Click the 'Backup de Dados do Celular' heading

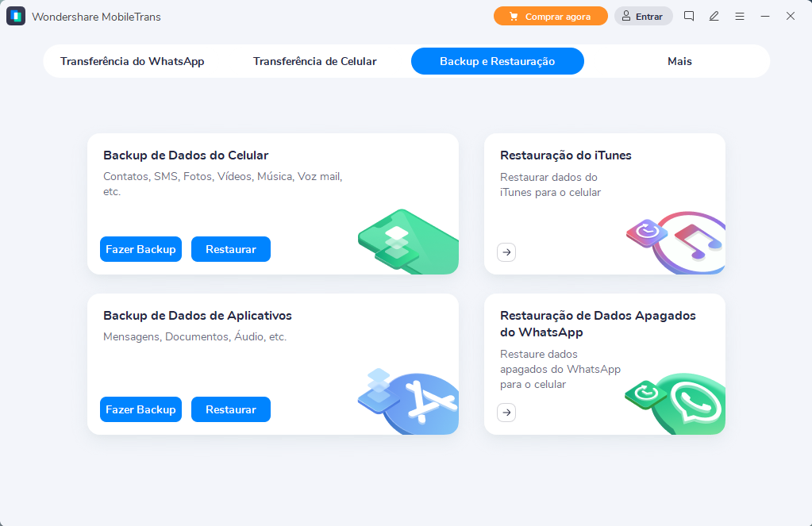pos(186,155)
